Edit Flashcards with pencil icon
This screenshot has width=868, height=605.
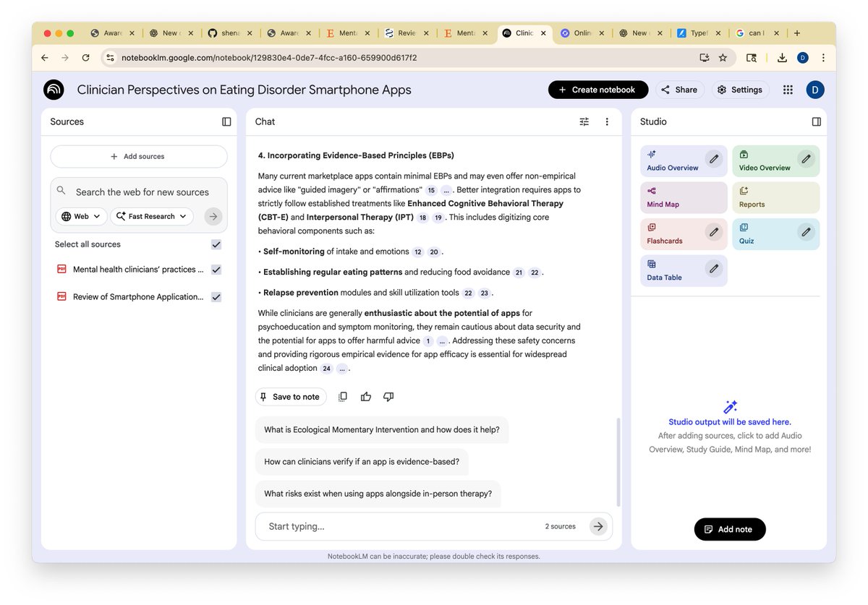click(714, 232)
